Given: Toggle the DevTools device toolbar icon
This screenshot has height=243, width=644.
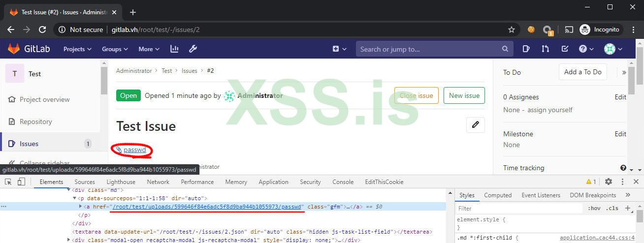Looking at the screenshot, I should [x=21, y=182].
